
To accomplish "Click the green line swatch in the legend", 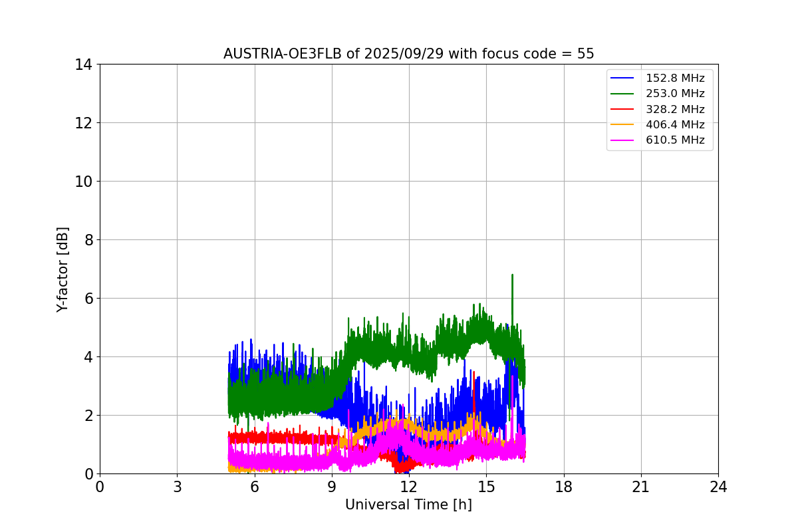I will (623, 94).
